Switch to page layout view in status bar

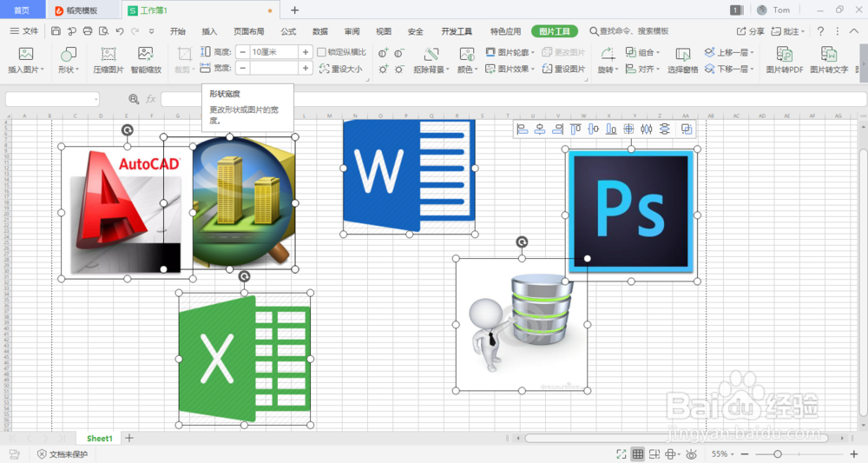pyautogui.click(x=654, y=454)
